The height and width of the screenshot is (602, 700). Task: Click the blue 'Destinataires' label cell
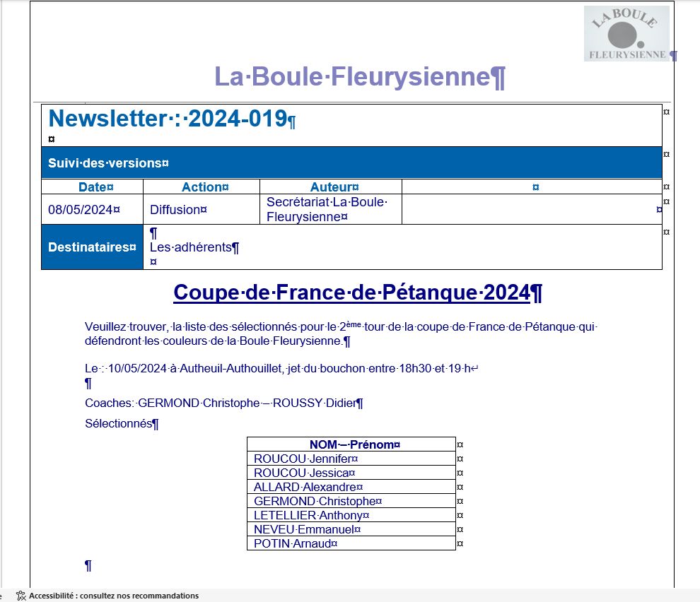91,247
